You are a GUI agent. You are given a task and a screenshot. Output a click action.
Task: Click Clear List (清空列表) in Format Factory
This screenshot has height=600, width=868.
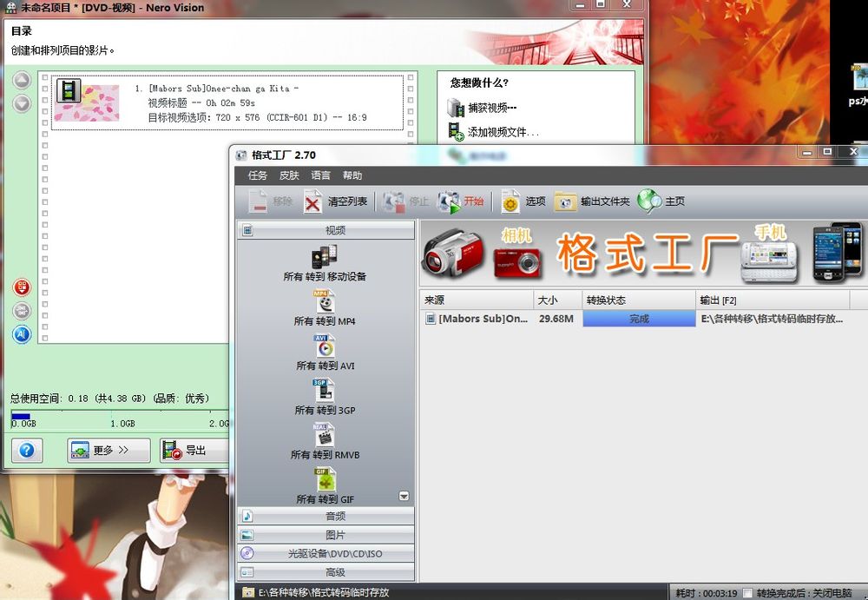(335, 201)
